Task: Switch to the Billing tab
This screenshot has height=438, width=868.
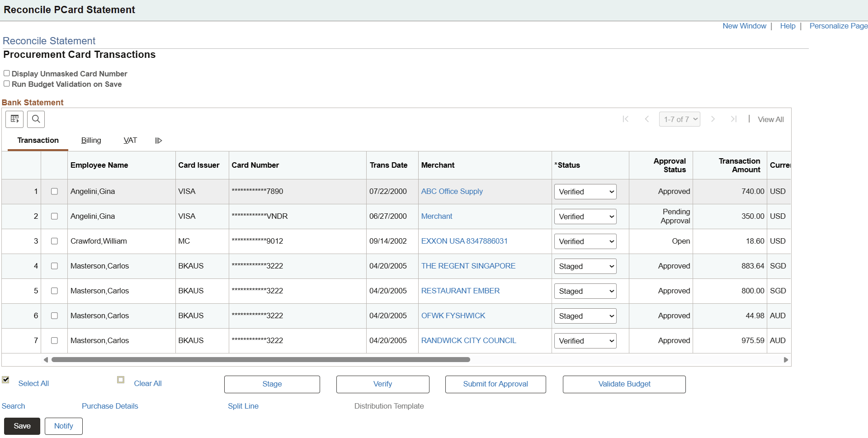Action: click(x=91, y=140)
